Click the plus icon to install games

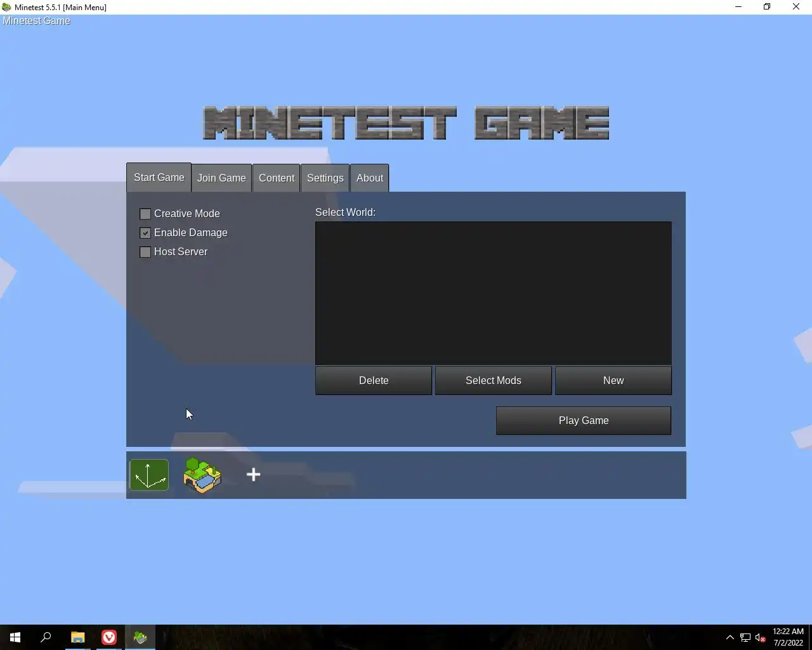click(253, 475)
